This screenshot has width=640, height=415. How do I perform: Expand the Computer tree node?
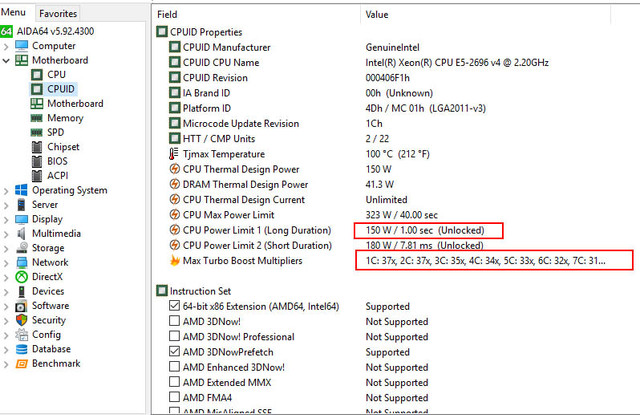tap(7, 46)
